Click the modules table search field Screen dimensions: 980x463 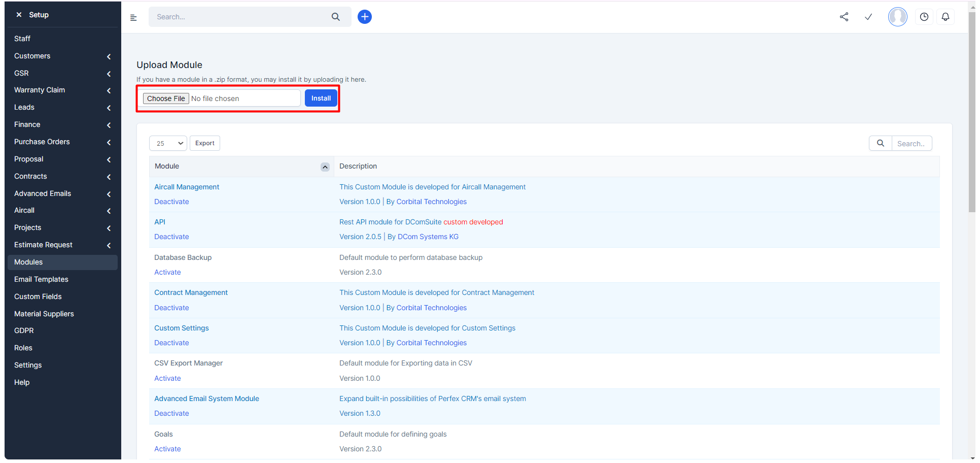click(912, 143)
